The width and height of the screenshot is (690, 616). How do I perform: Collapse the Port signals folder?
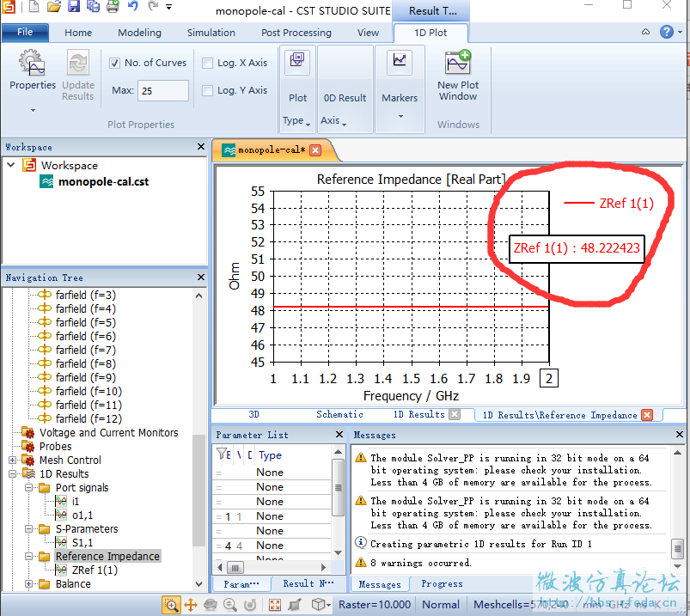28,487
